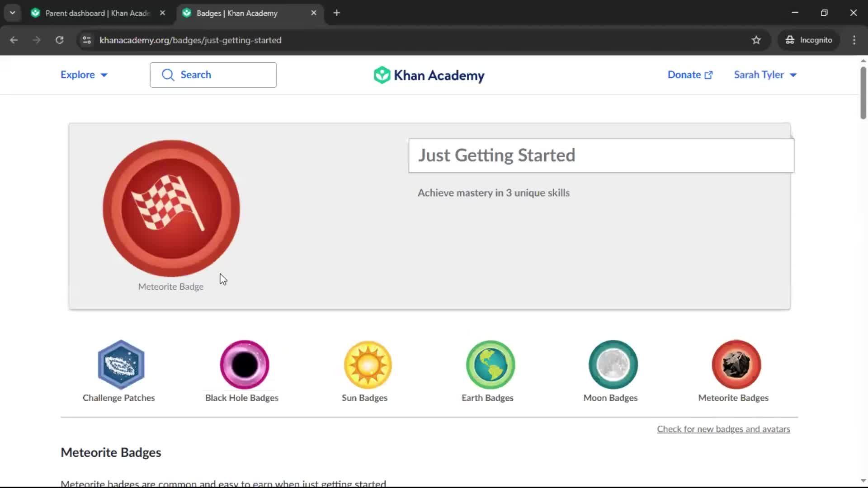Open a new browser tab
The height and width of the screenshot is (488, 868).
pos(336,13)
